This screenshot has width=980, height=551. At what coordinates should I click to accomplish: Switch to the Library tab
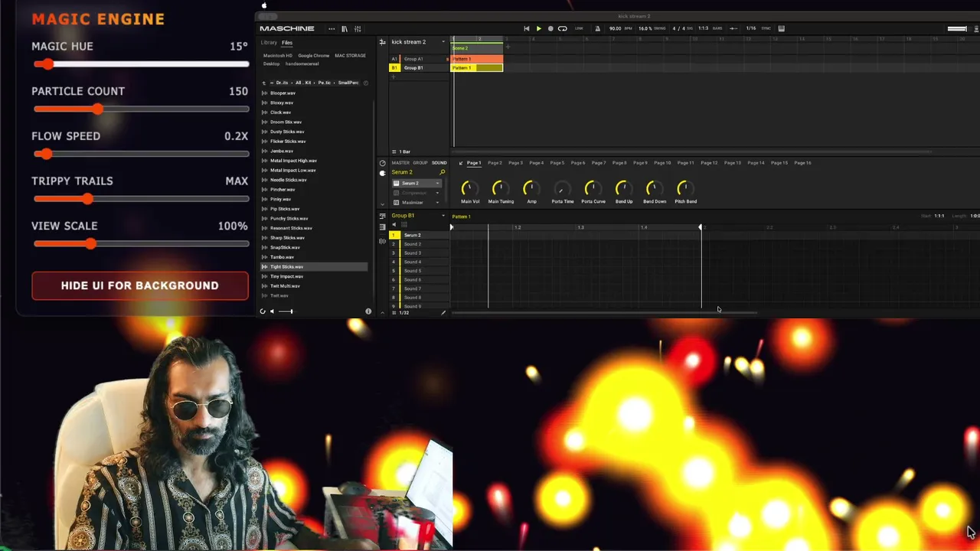(x=269, y=43)
